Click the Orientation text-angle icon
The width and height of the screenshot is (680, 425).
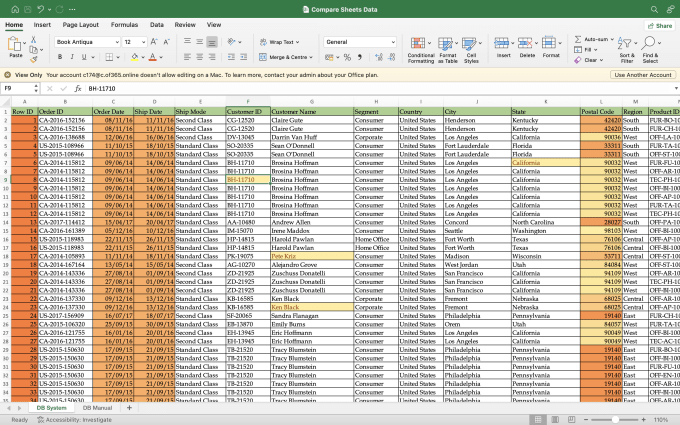click(232, 42)
